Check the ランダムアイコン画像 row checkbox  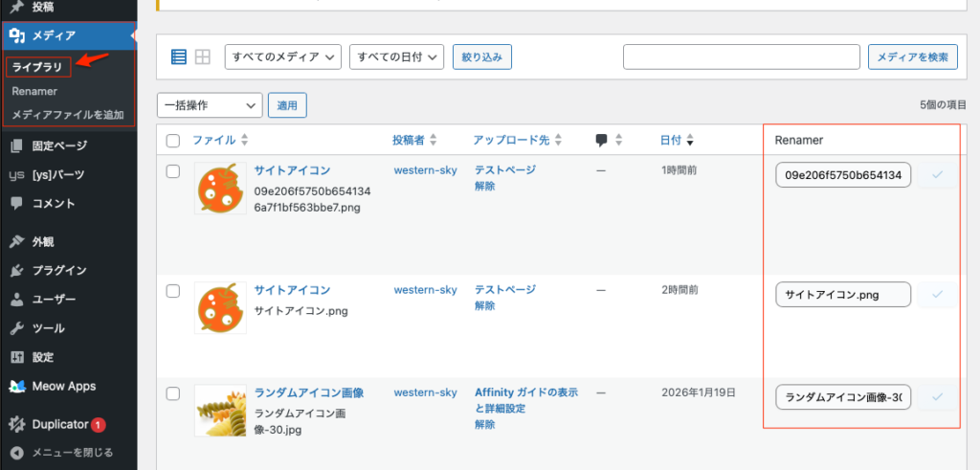173,393
